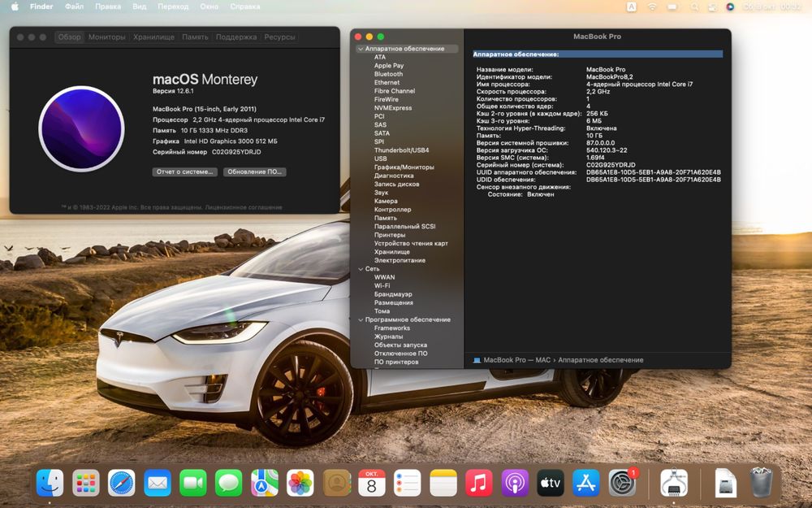Collapse the Аппаратное обеспечение sidebar section chevron
812x508 pixels.
[x=361, y=49]
